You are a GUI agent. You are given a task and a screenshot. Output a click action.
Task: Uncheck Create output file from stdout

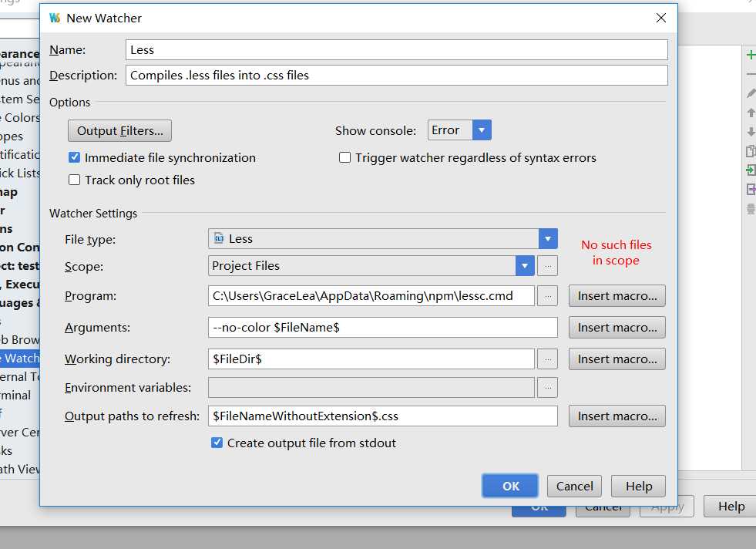click(x=217, y=443)
